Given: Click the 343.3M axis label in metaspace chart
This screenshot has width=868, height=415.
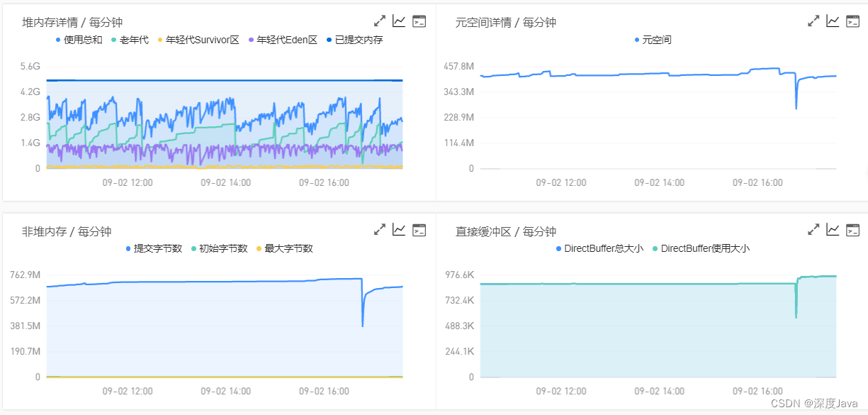Looking at the screenshot, I should click(458, 92).
